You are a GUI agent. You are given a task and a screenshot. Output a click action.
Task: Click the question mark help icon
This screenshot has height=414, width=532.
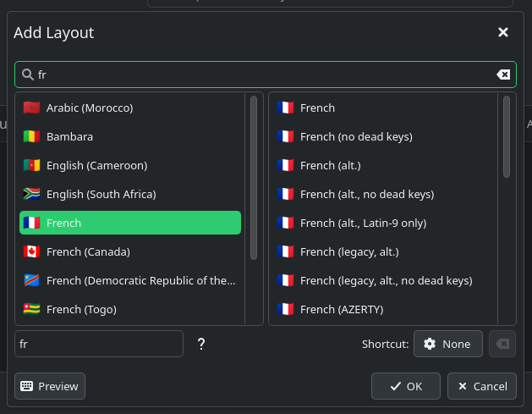201,344
